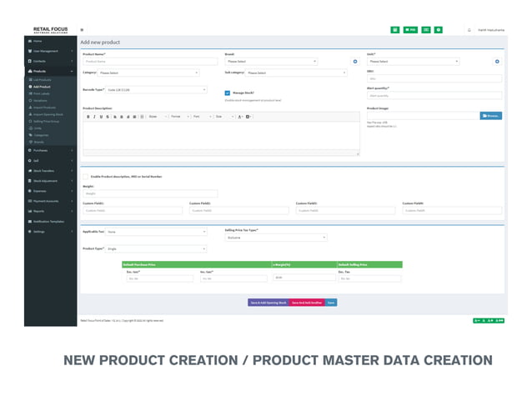Open text color picker in editor toolbar
Screen dimensions: 532x411
240,117
